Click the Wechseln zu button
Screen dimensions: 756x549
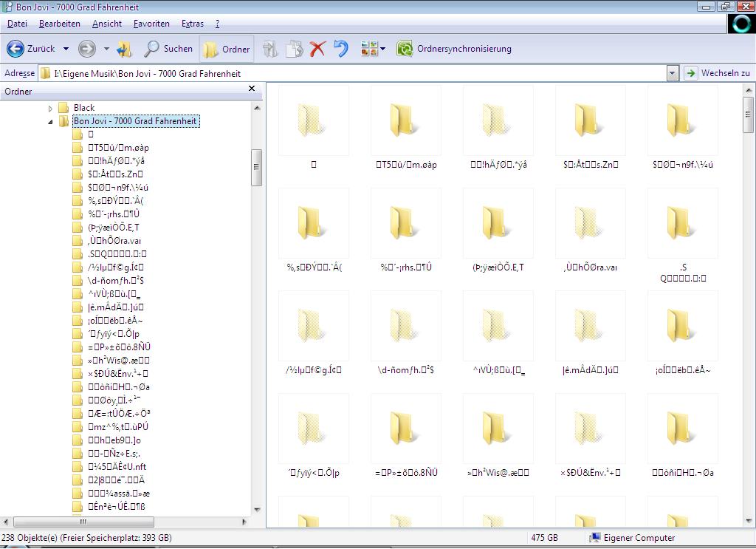pyautogui.click(x=718, y=73)
